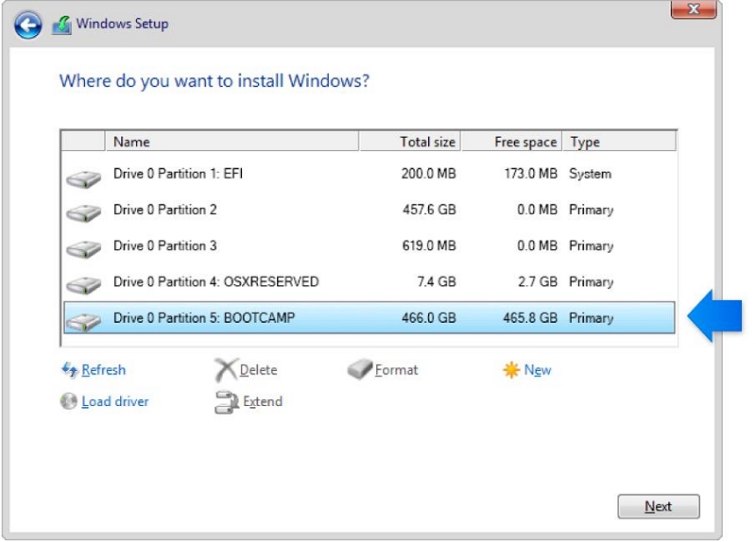Click the Load driver disc icon
The height and width of the screenshot is (542, 756).
coord(68,401)
